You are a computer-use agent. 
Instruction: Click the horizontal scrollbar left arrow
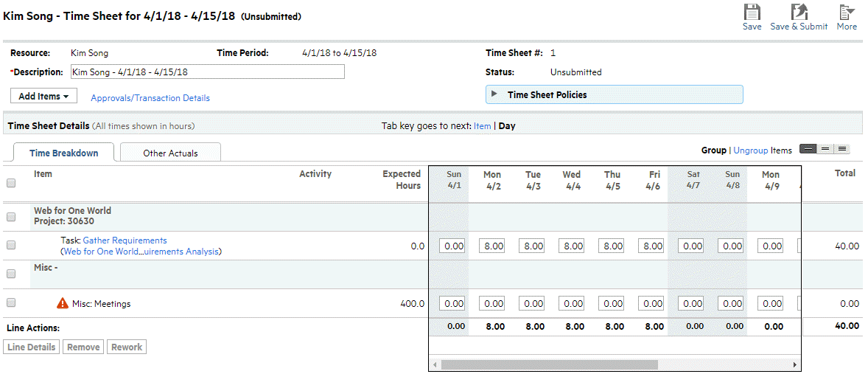(x=435, y=365)
